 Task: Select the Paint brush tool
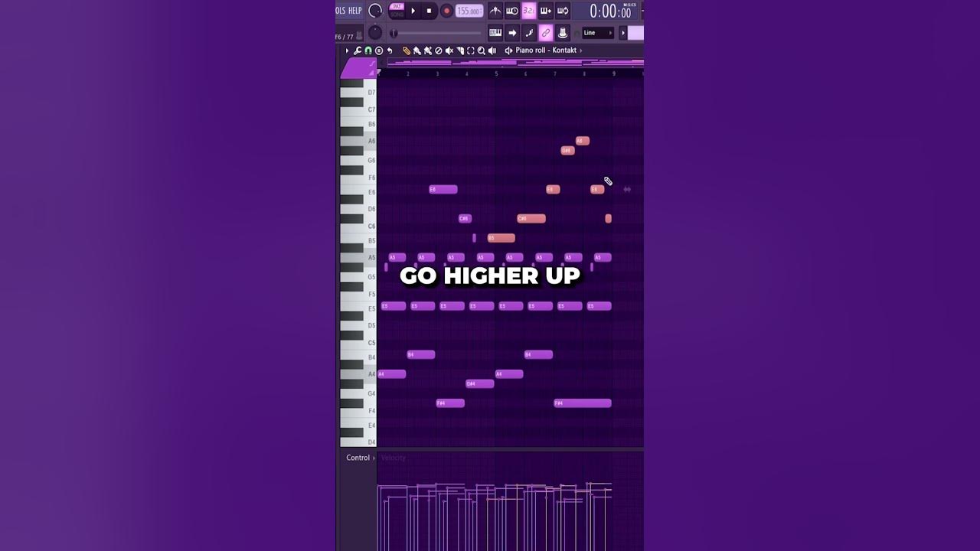(417, 51)
